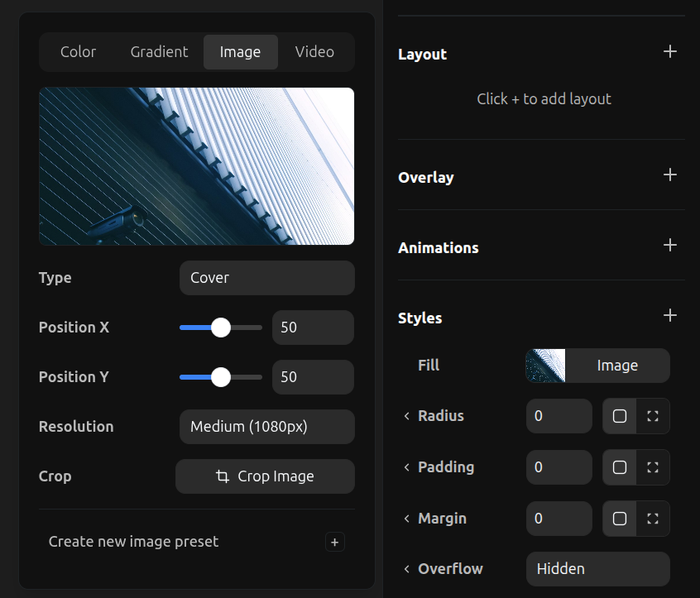This screenshot has height=598, width=700.
Task: Click the Fill Image button in Styles
Action: [597, 366]
